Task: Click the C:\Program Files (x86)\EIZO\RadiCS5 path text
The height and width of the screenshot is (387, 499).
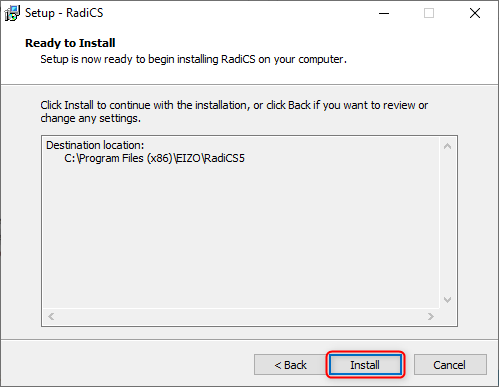Action: click(x=154, y=158)
